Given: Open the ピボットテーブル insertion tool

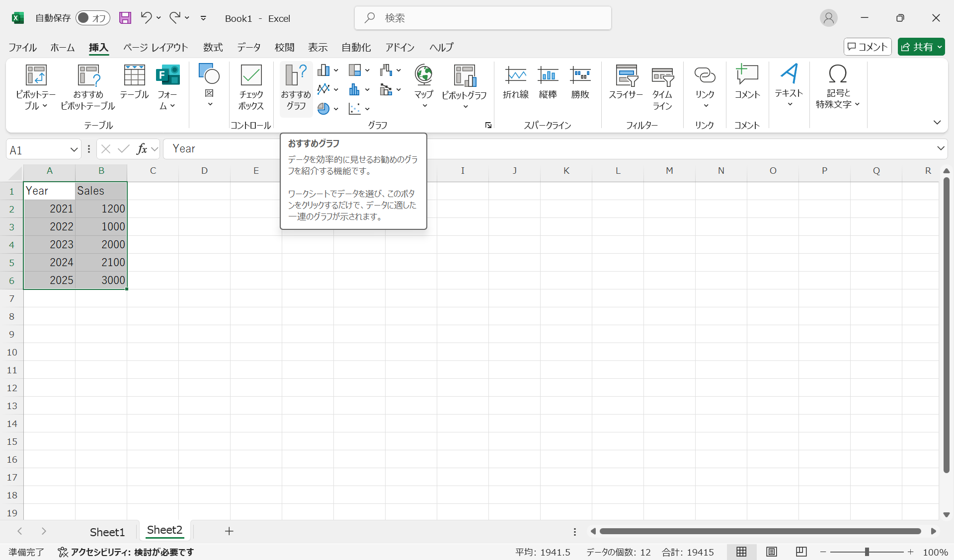Looking at the screenshot, I should click(35, 87).
